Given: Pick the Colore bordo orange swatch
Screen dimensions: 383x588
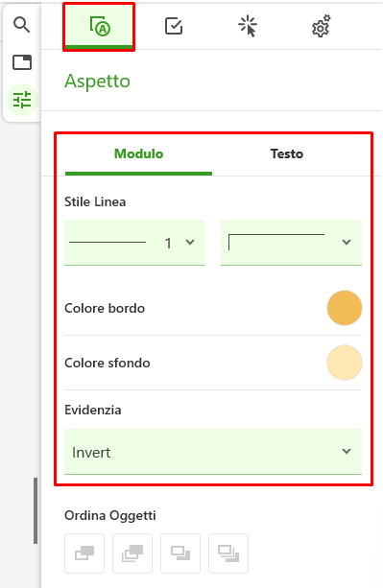Looking at the screenshot, I should [x=345, y=308].
